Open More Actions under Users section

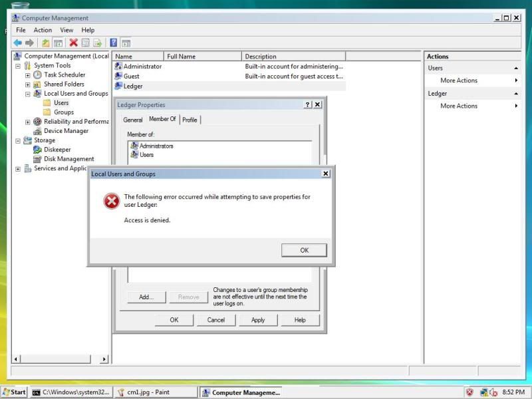click(459, 80)
